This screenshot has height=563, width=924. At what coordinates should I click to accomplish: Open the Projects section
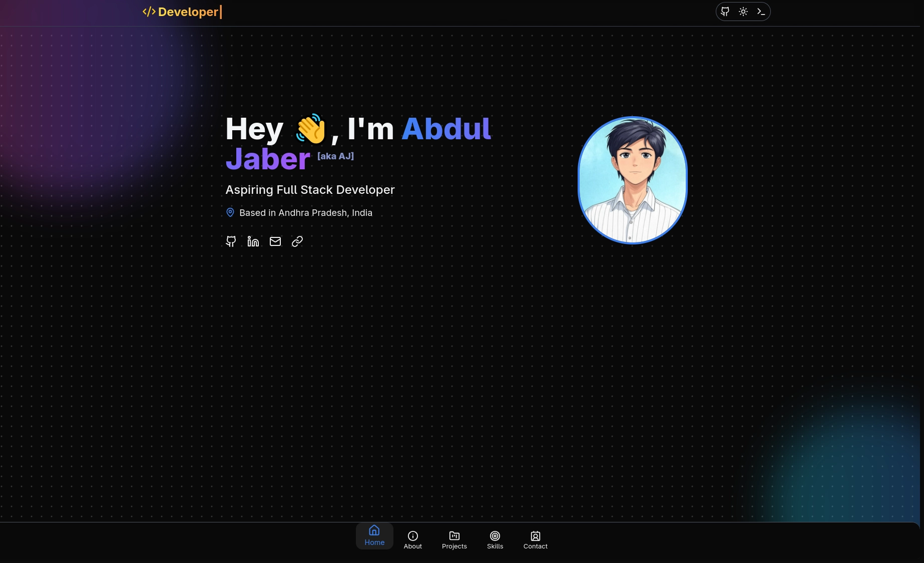click(454, 540)
